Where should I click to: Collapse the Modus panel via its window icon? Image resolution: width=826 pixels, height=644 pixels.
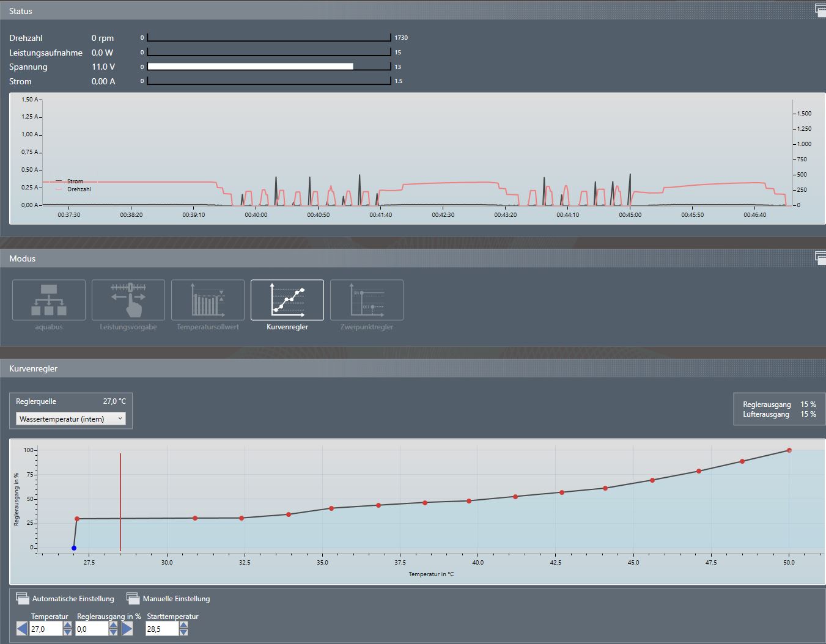(820, 258)
